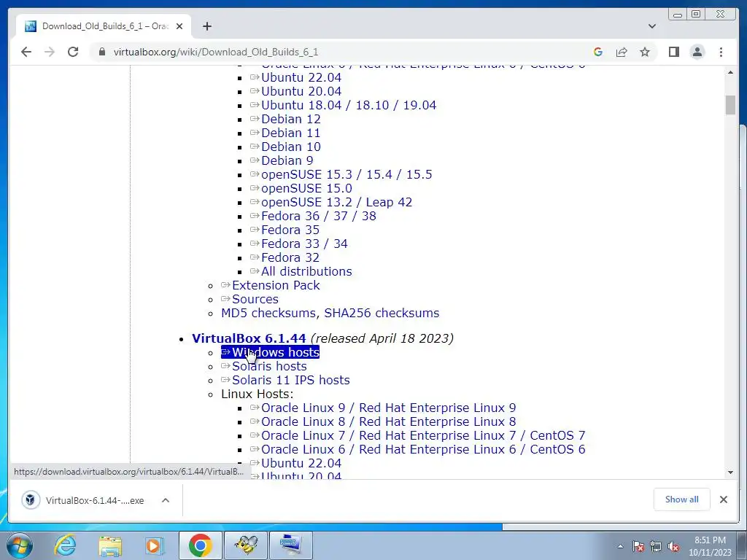Open the Extension Pack link
The width and height of the screenshot is (747, 560).
coord(276,285)
